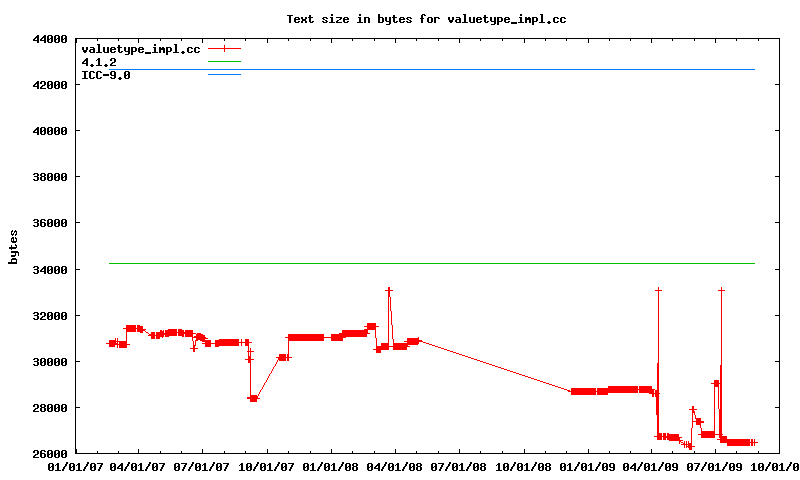Select the valuetype_impl.cc legend label

point(140,49)
